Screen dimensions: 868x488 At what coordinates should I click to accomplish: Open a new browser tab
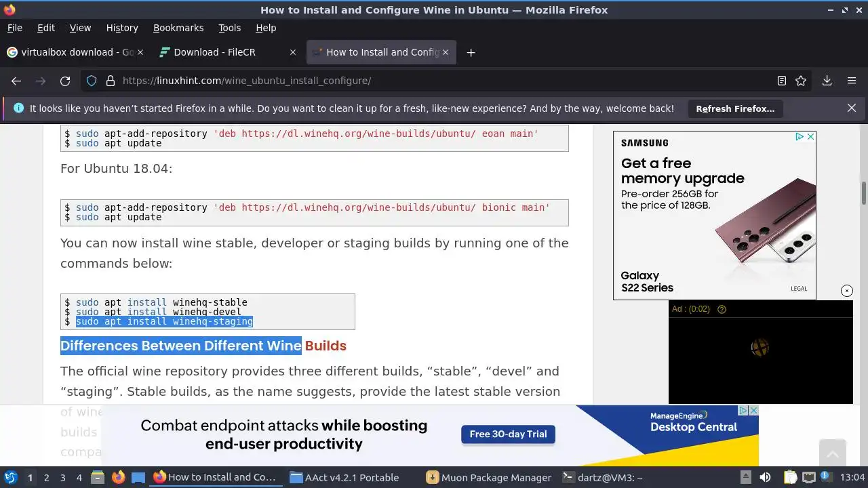pyautogui.click(x=471, y=52)
